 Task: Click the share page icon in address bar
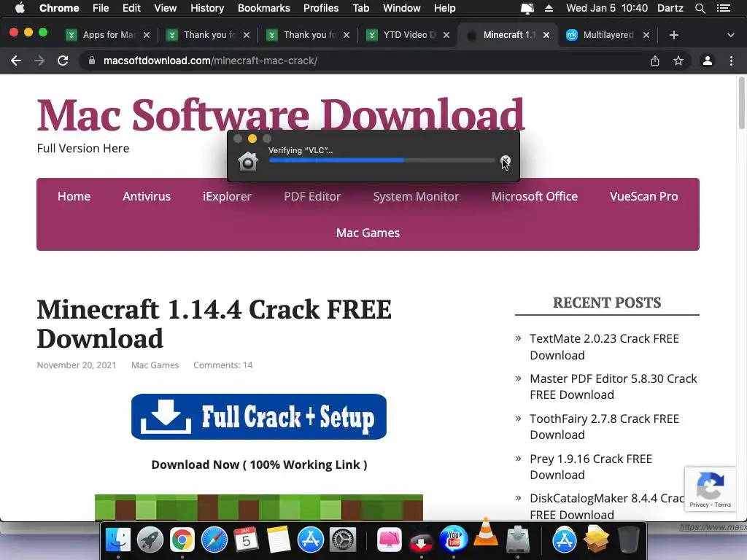[x=655, y=61]
